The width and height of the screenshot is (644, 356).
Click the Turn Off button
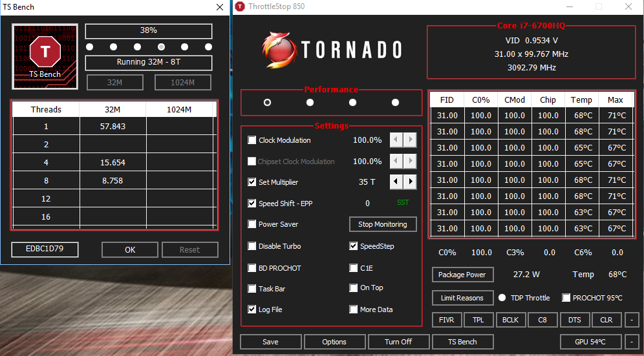pyautogui.click(x=398, y=342)
